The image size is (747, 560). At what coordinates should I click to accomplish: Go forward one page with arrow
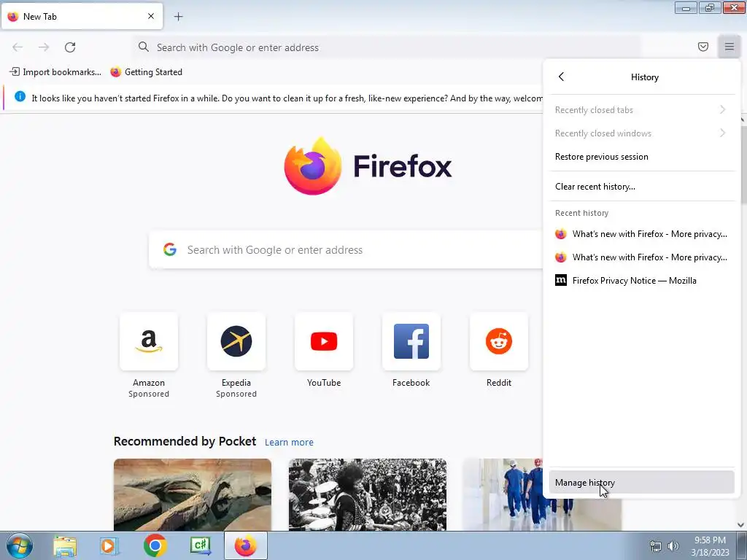[44, 47]
